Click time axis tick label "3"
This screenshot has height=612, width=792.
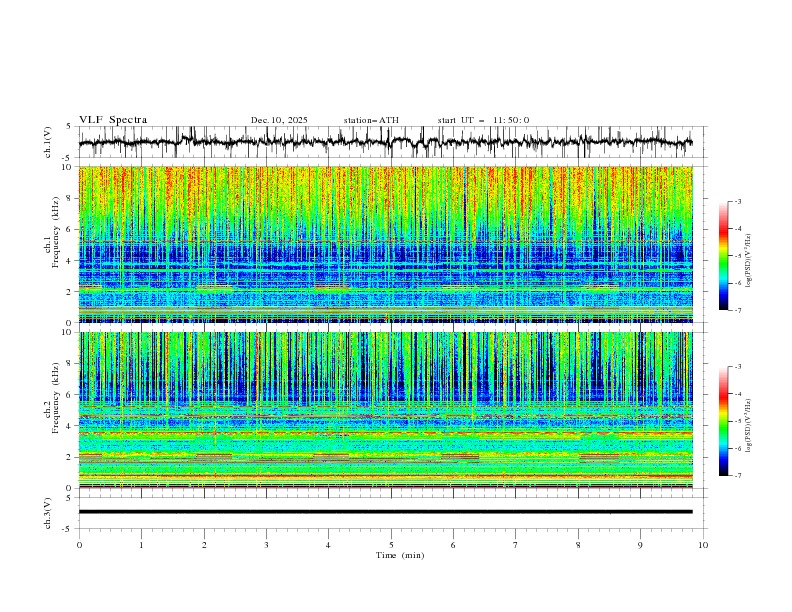[x=266, y=545]
